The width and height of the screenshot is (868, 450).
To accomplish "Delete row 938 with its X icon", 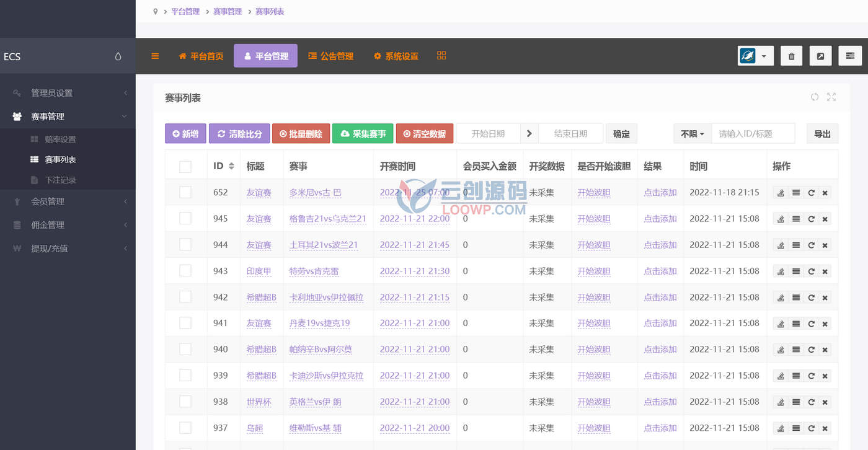I will (825, 402).
